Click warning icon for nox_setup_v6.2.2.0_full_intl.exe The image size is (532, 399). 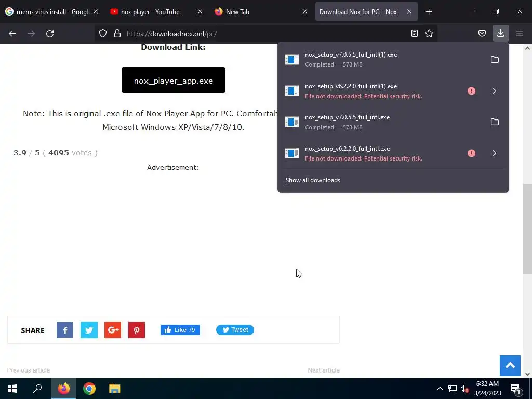point(471,153)
